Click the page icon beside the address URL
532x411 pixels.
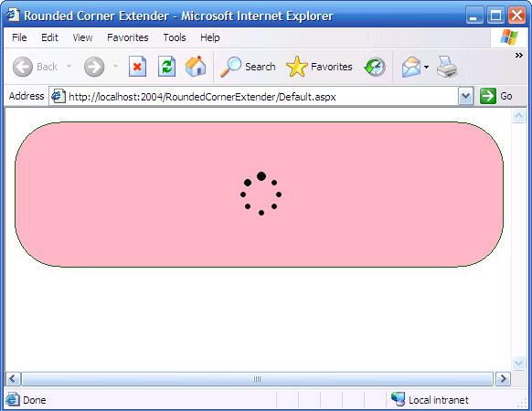coord(58,96)
